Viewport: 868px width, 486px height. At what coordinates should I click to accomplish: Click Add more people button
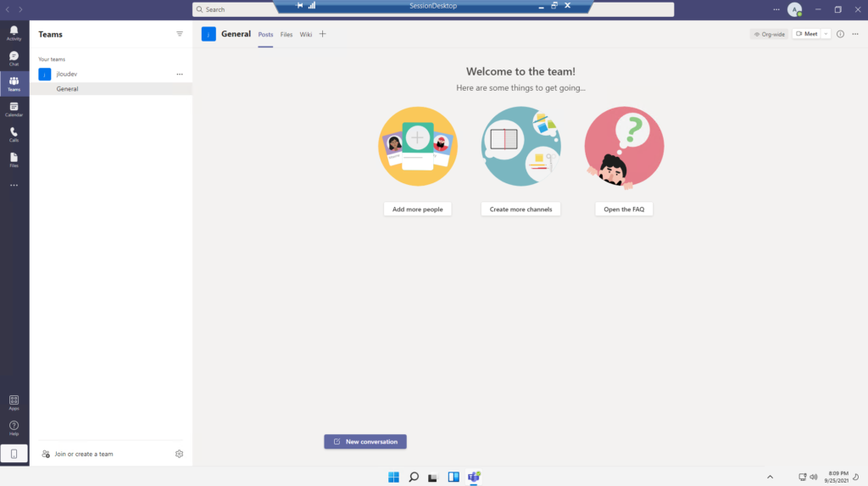click(417, 209)
